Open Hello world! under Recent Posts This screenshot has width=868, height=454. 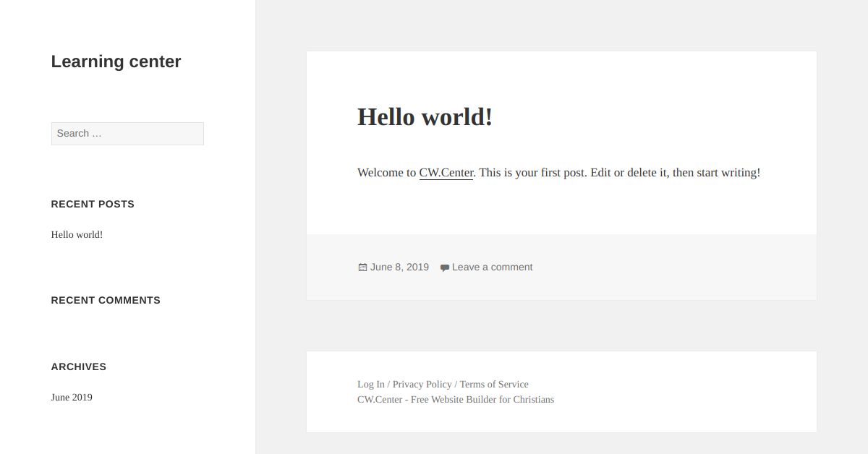point(77,235)
